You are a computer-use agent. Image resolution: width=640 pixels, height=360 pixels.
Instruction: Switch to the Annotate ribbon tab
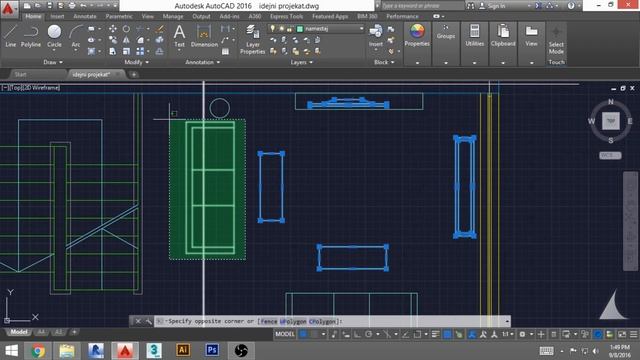pos(84,16)
